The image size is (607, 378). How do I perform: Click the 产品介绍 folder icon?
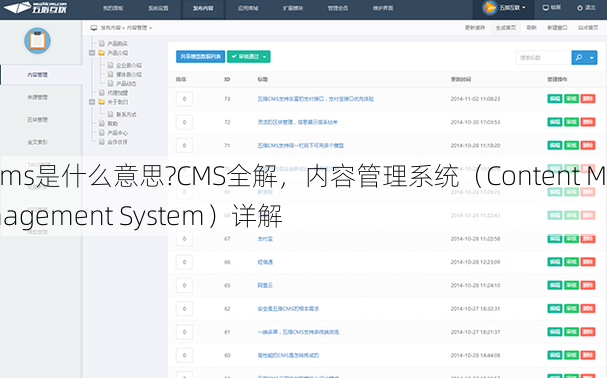[x=101, y=53]
